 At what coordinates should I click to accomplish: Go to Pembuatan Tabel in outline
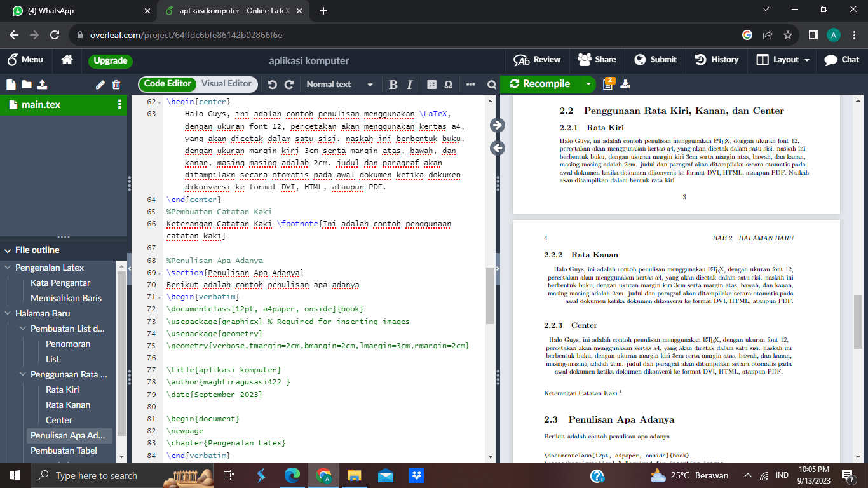[x=64, y=451]
